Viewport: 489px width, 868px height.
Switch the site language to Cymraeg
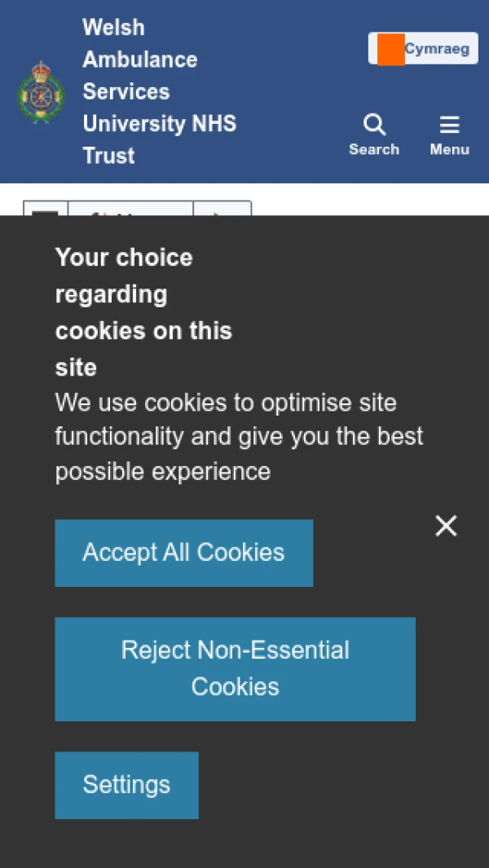point(436,49)
